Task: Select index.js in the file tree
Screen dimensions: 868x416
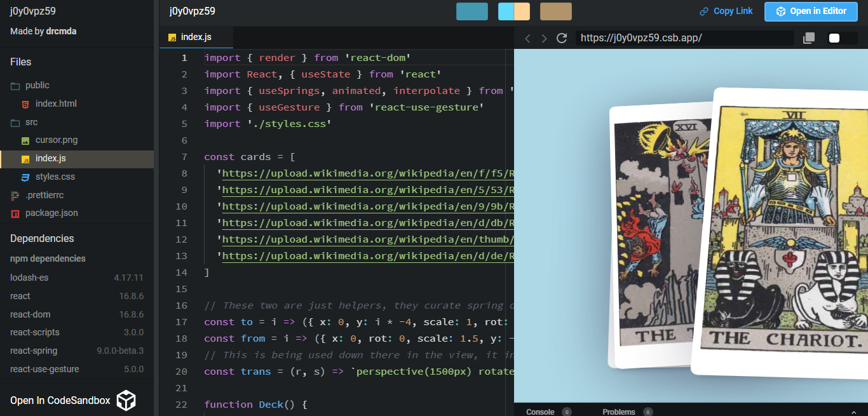Action: pos(77,159)
